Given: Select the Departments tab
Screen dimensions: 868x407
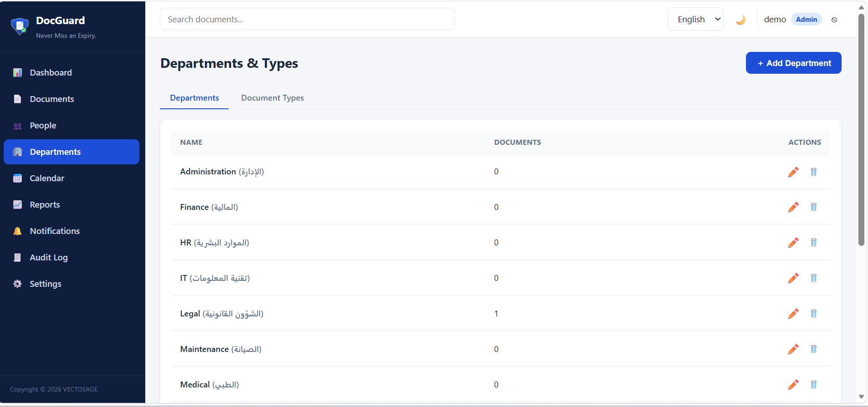Looking at the screenshot, I should pos(194,98).
